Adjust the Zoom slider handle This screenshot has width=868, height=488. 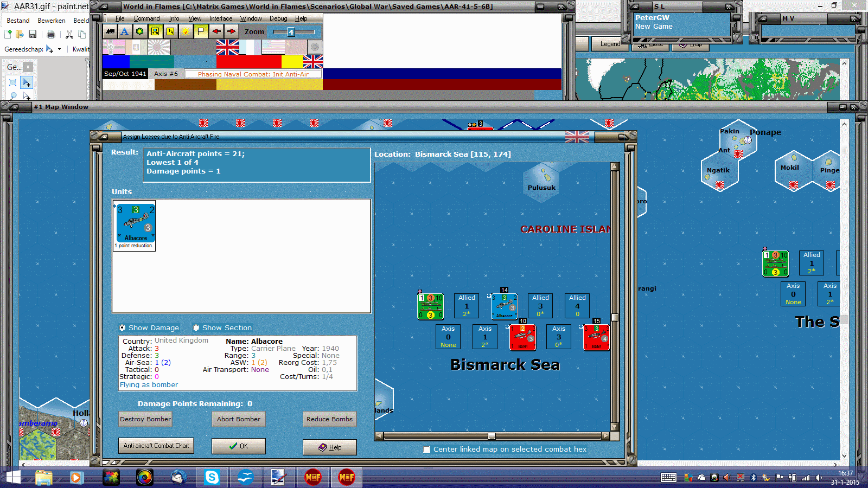pyautogui.click(x=291, y=32)
